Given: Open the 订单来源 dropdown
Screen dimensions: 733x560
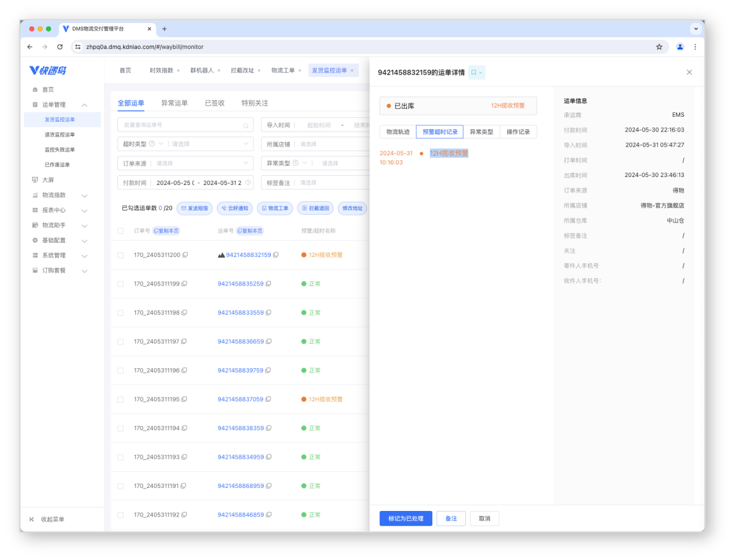Looking at the screenshot, I should (185, 163).
